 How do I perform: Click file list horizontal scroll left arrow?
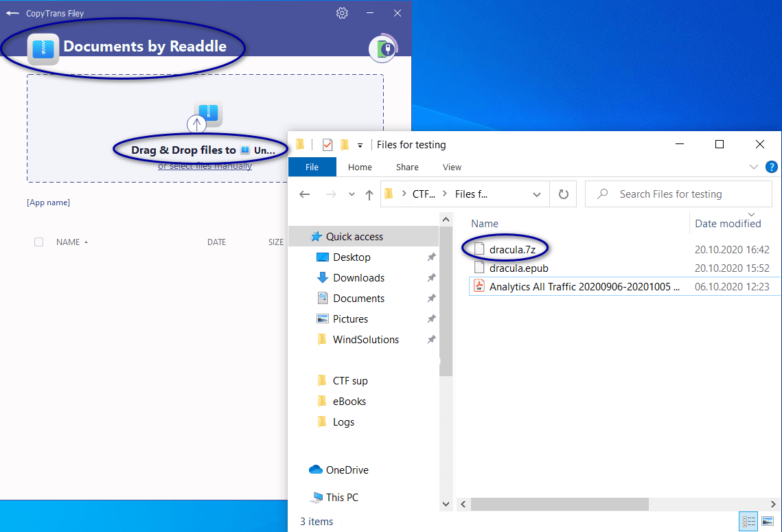coord(463,504)
